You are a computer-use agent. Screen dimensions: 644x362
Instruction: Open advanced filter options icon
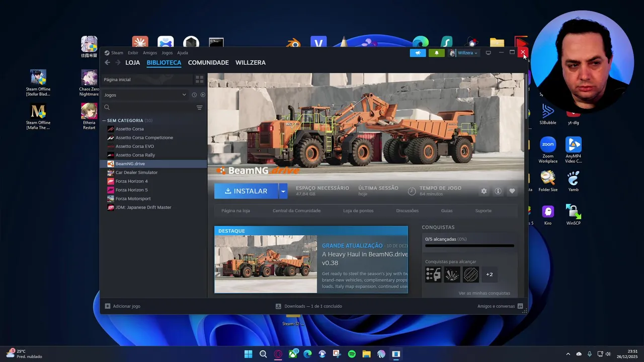pyautogui.click(x=199, y=108)
